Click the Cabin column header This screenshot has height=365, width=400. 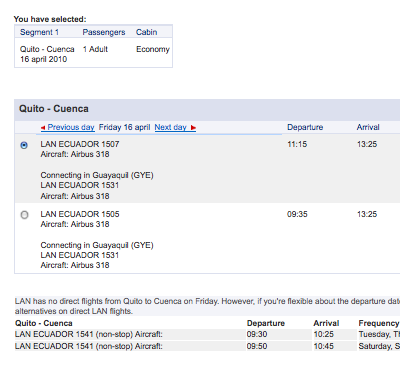tap(146, 32)
